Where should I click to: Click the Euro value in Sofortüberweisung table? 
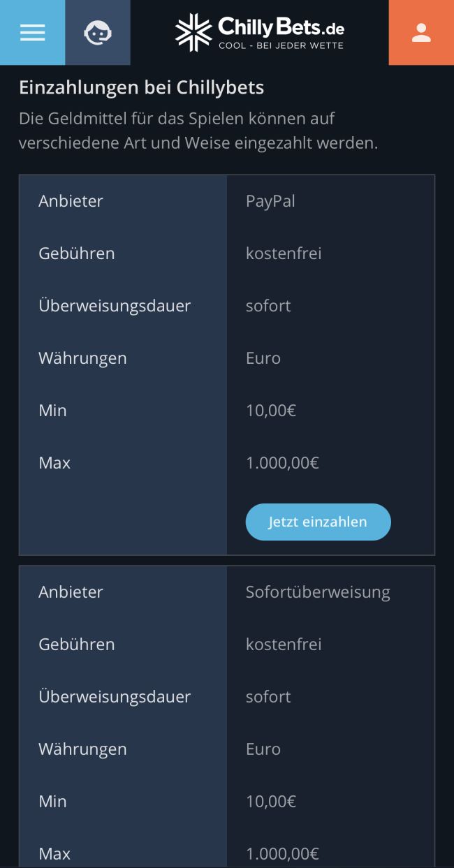pyautogui.click(x=263, y=749)
